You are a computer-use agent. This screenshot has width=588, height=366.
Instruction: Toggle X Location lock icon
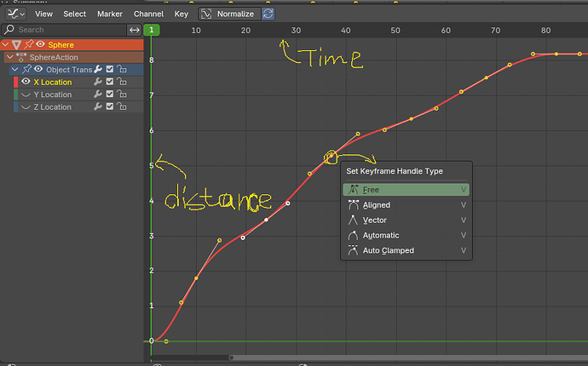122,82
